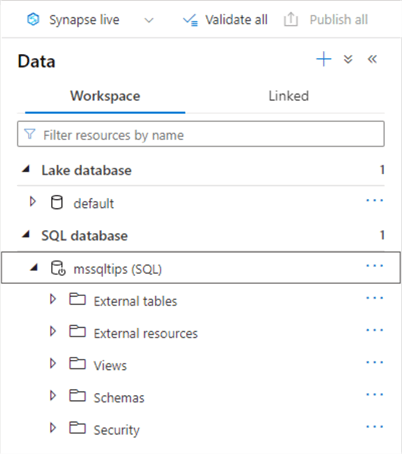Click Validate all button
Screen dimensions: 402x454
(225, 20)
